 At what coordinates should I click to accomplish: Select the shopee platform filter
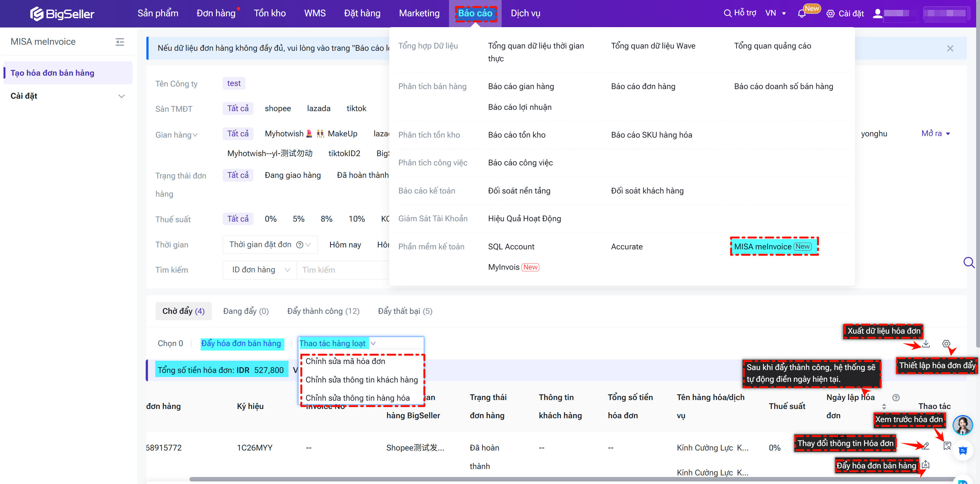(x=277, y=109)
